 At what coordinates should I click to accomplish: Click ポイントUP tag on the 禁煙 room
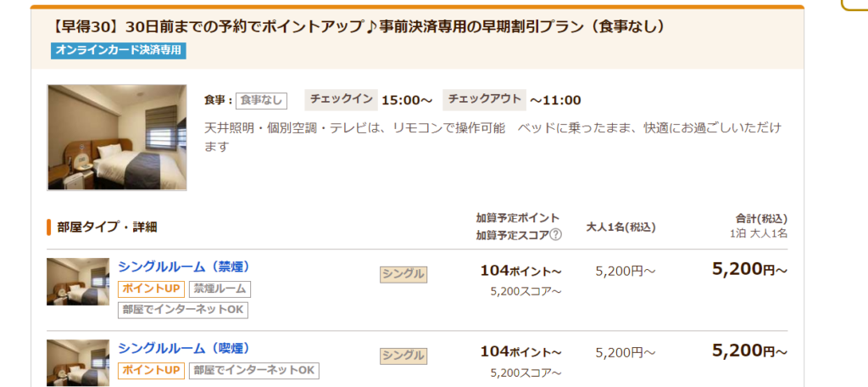click(150, 289)
